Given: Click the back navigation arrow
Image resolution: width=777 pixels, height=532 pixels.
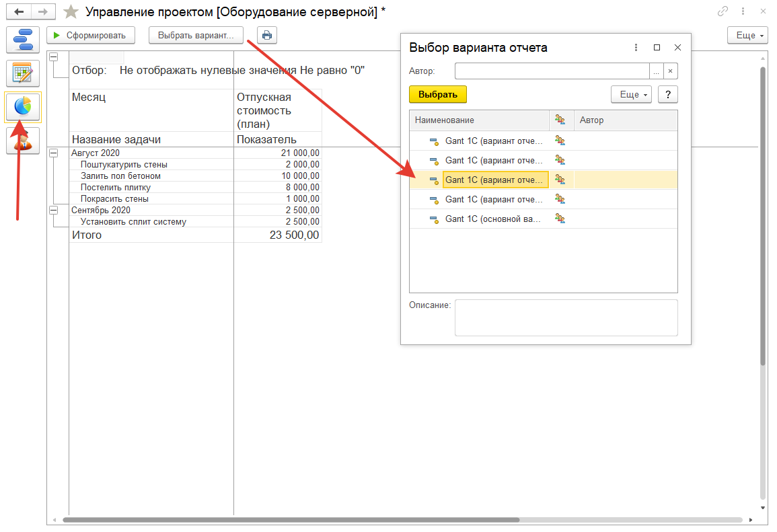Looking at the screenshot, I should [x=19, y=12].
